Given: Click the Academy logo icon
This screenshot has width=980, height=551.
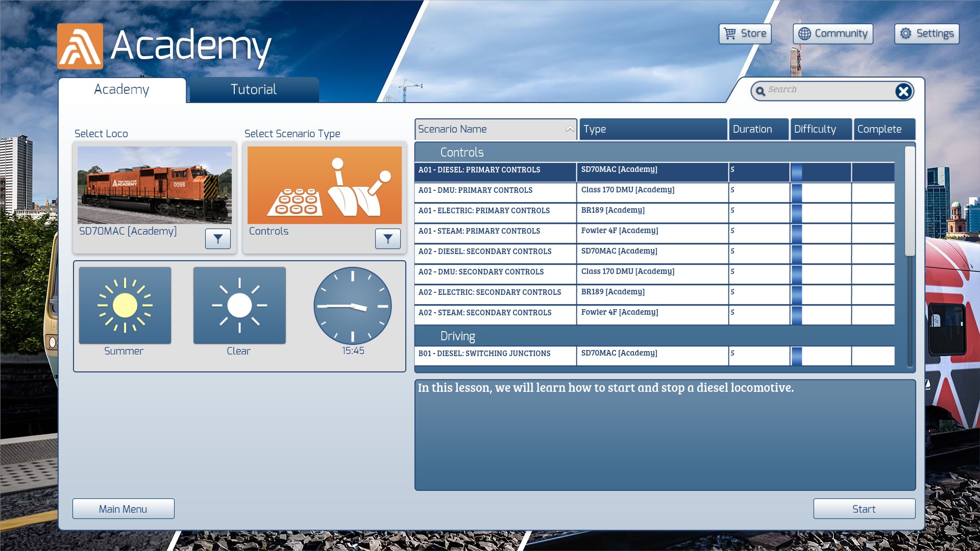Looking at the screenshot, I should (x=80, y=46).
